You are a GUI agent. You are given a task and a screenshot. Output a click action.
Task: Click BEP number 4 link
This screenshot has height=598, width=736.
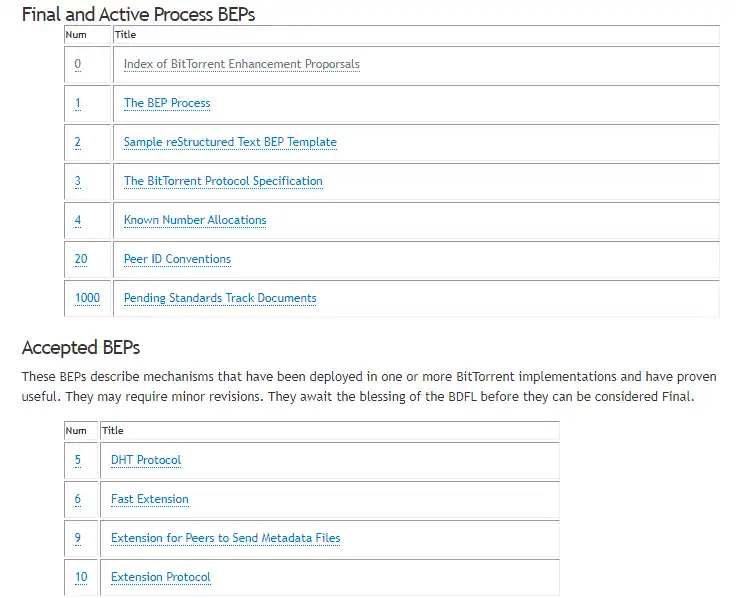point(78,220)
